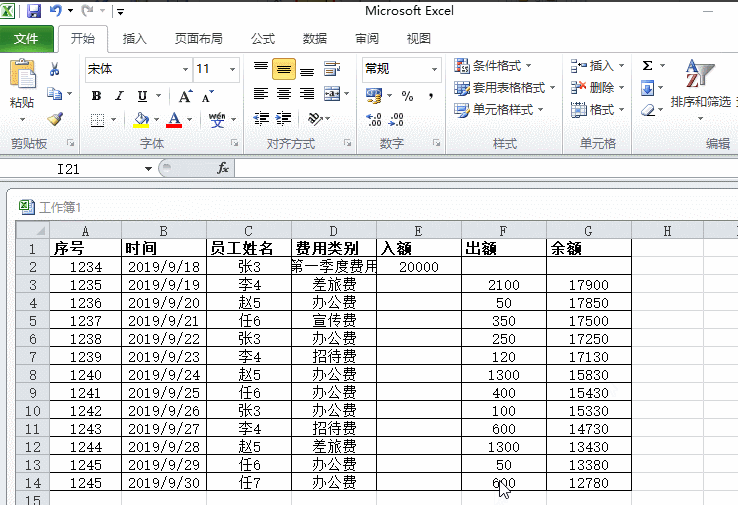The height and width of the screenshot is (505, 738).
Task: Open the font size dropdown showing 11
Action: 232,69
